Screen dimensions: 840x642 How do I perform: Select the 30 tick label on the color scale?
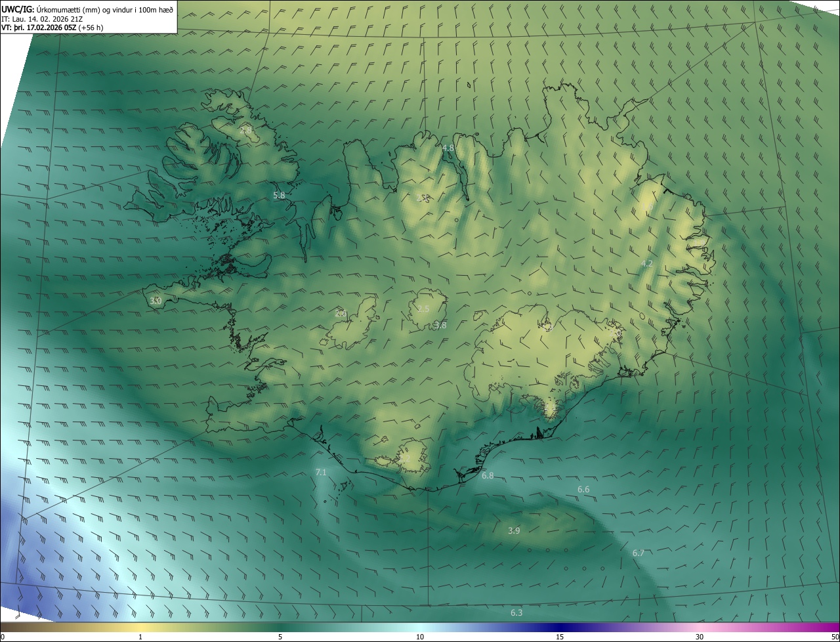click(x=700, y=637)
